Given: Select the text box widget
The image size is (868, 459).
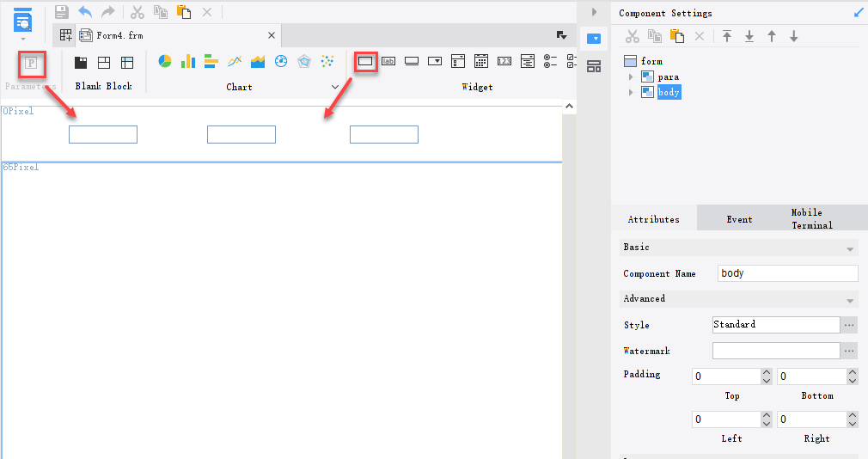Looking at the screenshot, I should point(365,62).
